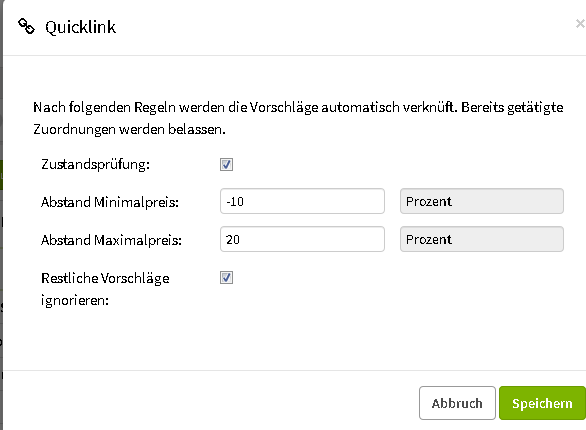This screenshot has height=430, width=586.
Task: Save settings with Speichern button
Action: point(542,403)
